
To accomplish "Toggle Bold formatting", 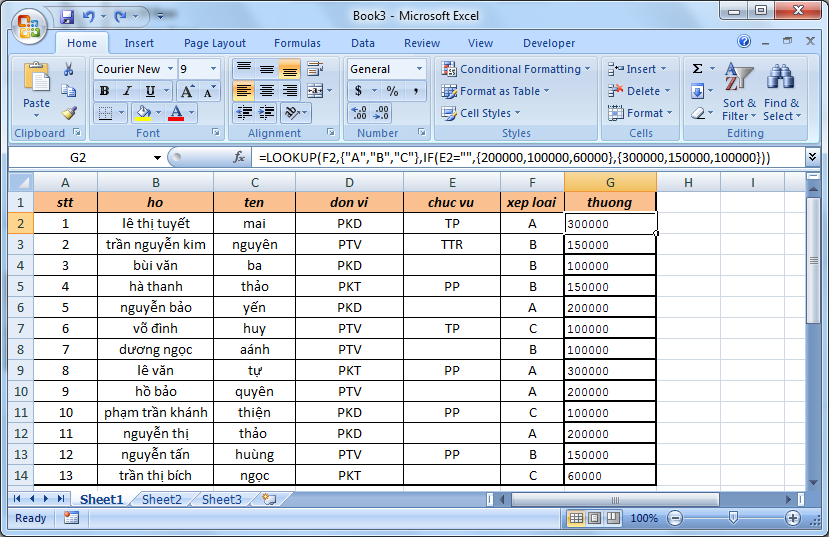I will click(105, 91).
